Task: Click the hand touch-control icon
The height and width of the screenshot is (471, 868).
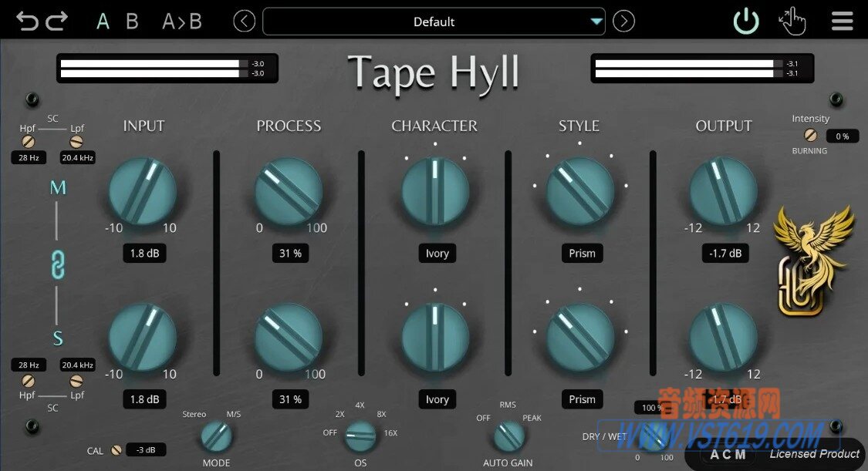Action: (x=793, y=21)
